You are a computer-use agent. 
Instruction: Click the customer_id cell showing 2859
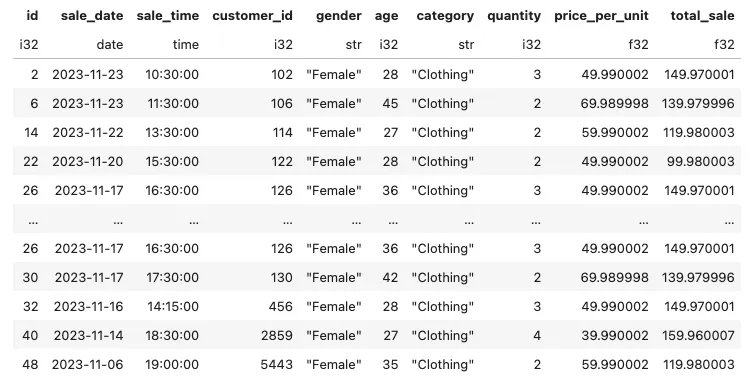pos(277,336)
